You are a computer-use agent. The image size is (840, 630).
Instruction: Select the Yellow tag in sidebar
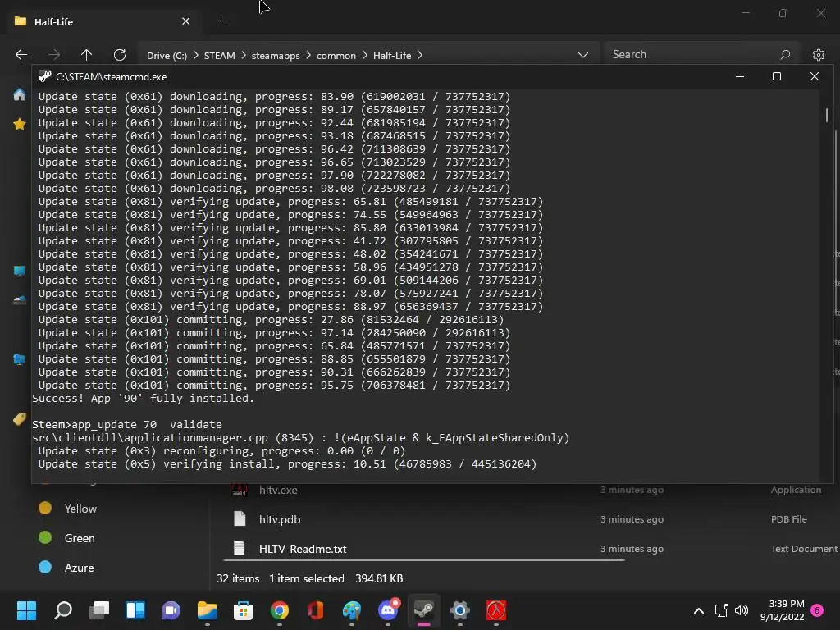80,509
